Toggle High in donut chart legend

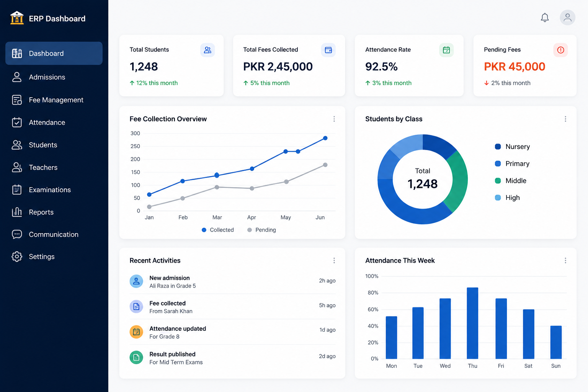(507, 198)
